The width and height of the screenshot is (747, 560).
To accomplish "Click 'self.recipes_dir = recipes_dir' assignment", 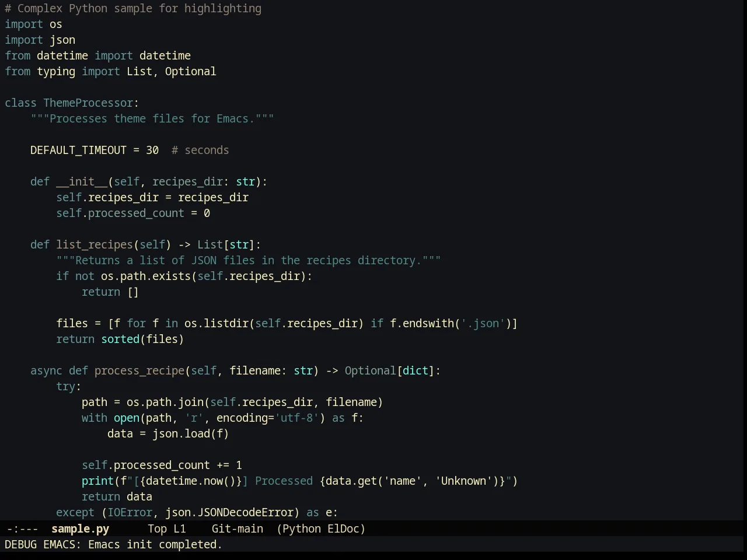I will click(x=152, y=198).
